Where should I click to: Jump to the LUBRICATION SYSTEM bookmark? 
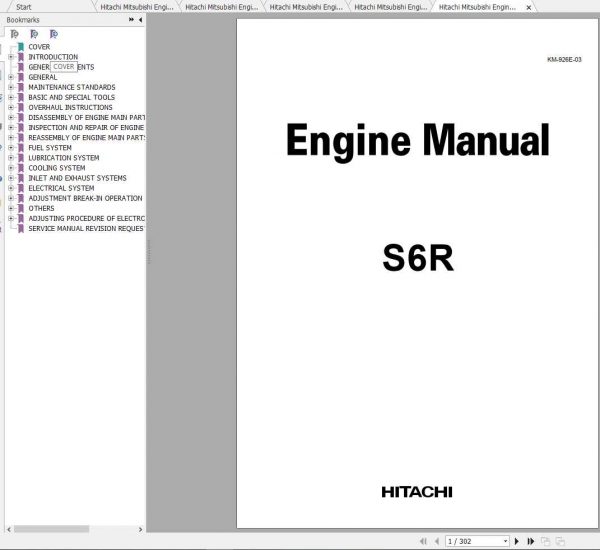[64, 158]
